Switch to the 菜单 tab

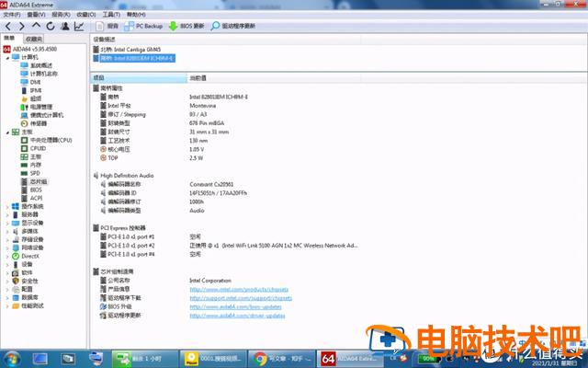10,39
